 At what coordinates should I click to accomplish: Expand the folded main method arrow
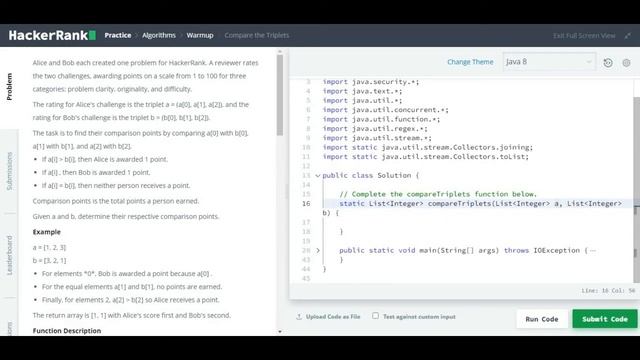pyautogui.click(x=318, y=250)
